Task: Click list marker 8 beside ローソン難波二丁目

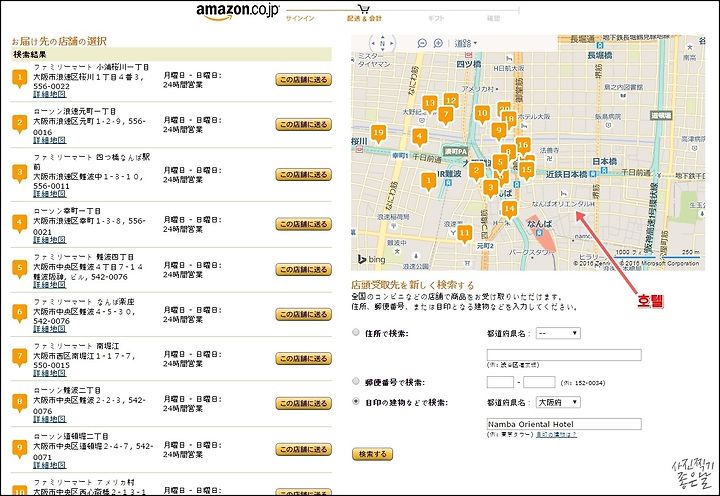Action: click(x=19, y=403)
